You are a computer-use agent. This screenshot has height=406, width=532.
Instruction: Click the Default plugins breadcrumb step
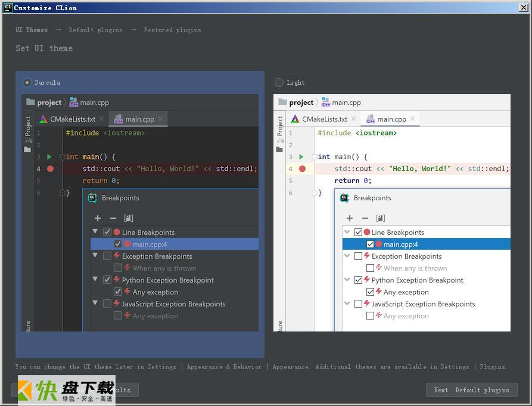pyautogui.click(x=96, y=30)
